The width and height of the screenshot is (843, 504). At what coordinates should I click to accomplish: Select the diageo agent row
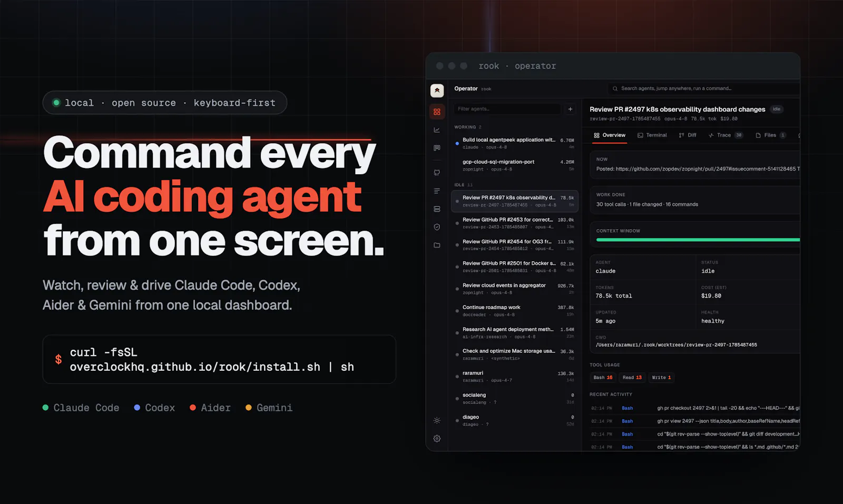click(515, 420)
